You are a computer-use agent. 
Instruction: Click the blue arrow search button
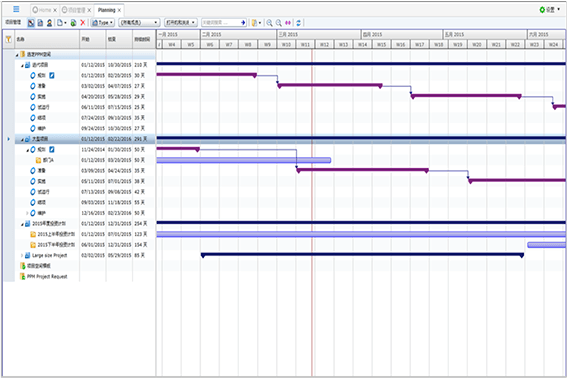point(243,22)
